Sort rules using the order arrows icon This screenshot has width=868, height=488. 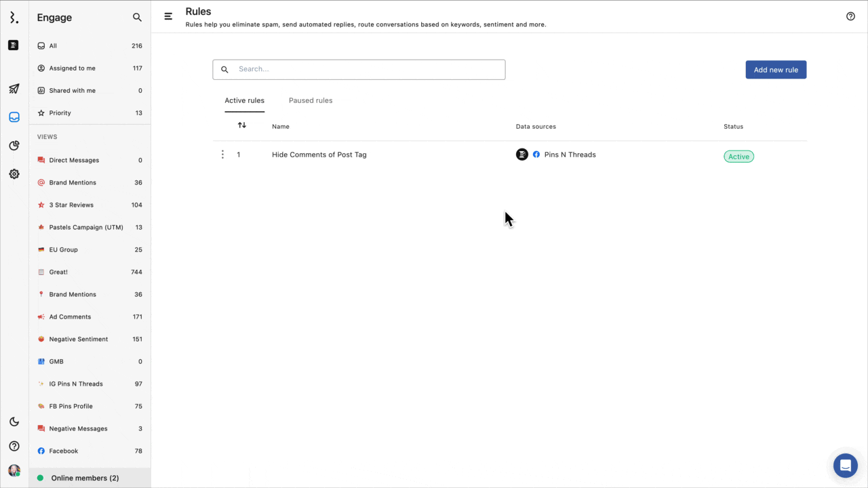click(242, 125)
